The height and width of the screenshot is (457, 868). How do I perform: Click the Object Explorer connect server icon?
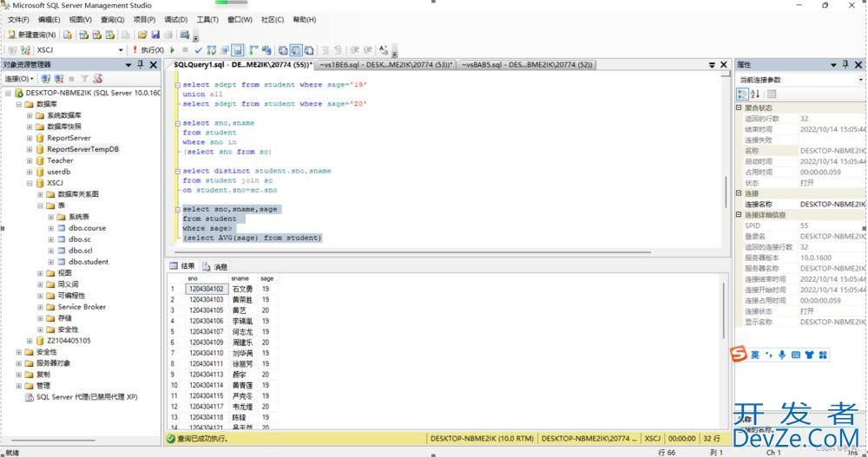point(46,79)
